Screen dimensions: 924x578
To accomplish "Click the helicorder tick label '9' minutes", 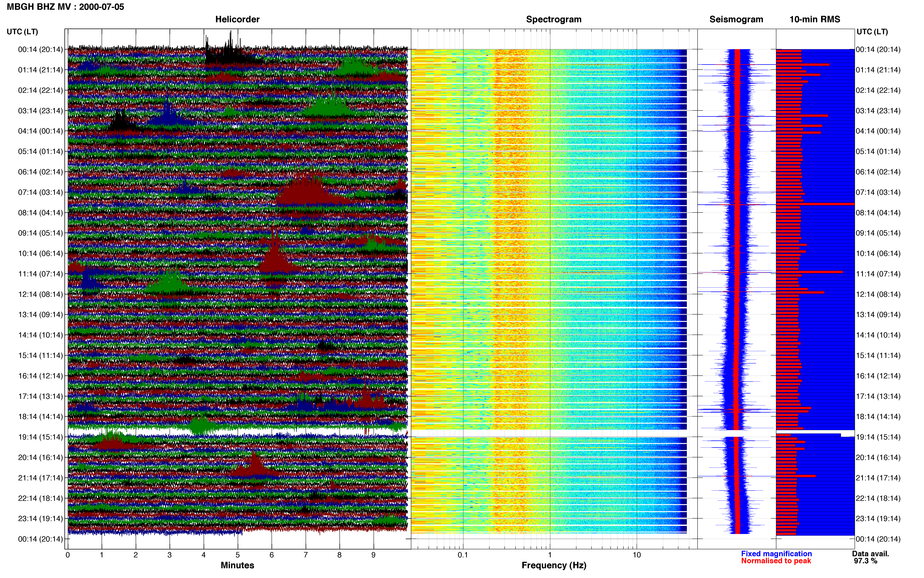I will [373, 555].
